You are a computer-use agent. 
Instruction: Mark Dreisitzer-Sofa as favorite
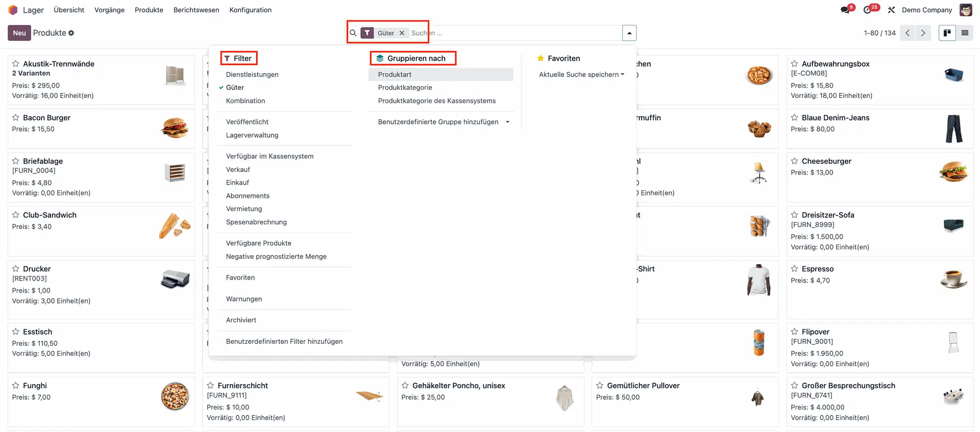(x=795, y=215)
